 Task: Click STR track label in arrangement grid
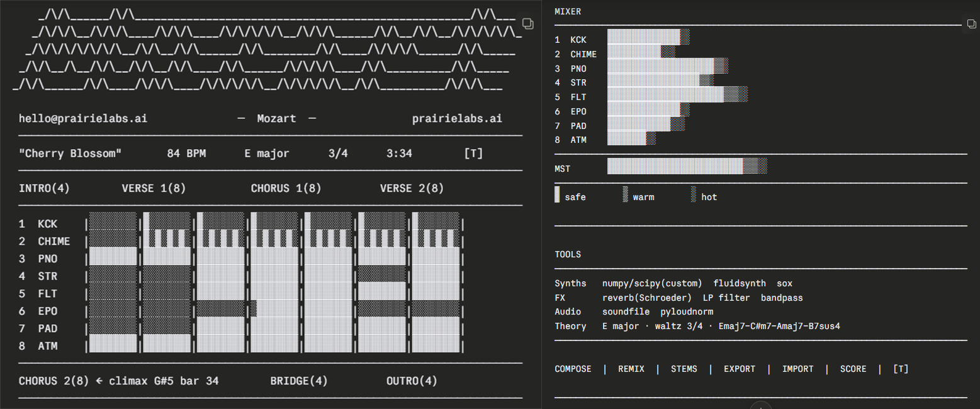pos(47,276)
